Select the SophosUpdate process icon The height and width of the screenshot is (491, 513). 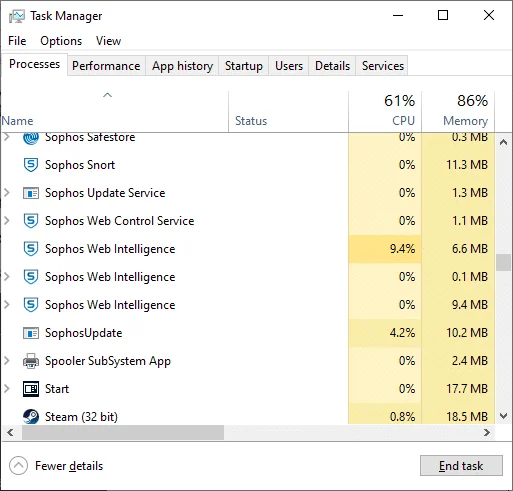31,333
